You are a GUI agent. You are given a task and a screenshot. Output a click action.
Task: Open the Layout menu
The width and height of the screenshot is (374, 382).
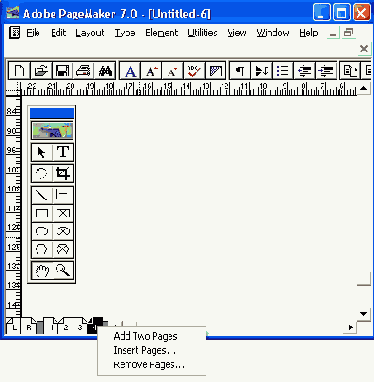pyautogui.click(x=90, y=33)
